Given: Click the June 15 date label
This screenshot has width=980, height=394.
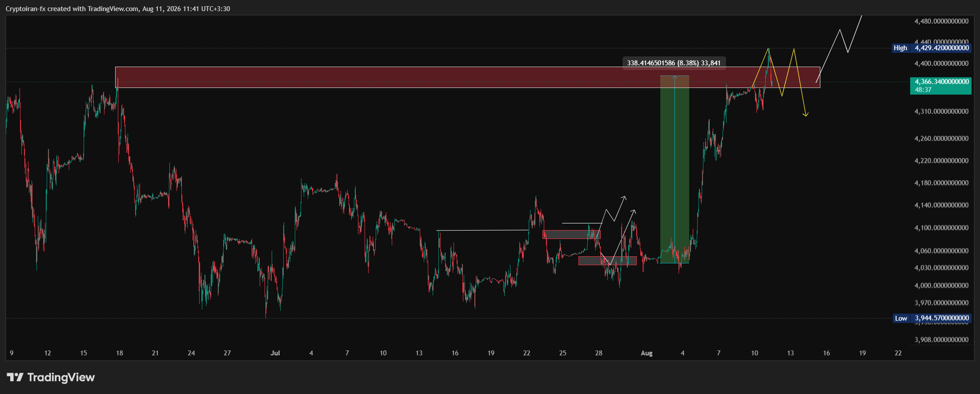Looking at the screenshot, I should 84,353.
